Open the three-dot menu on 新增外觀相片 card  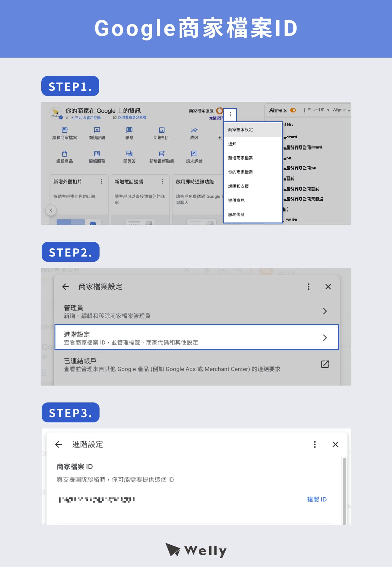tap(101, 181)
